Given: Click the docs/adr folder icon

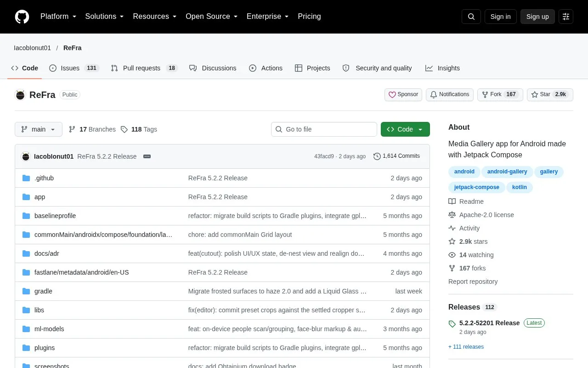Looking at the screenshot, I should coord(26,253).
